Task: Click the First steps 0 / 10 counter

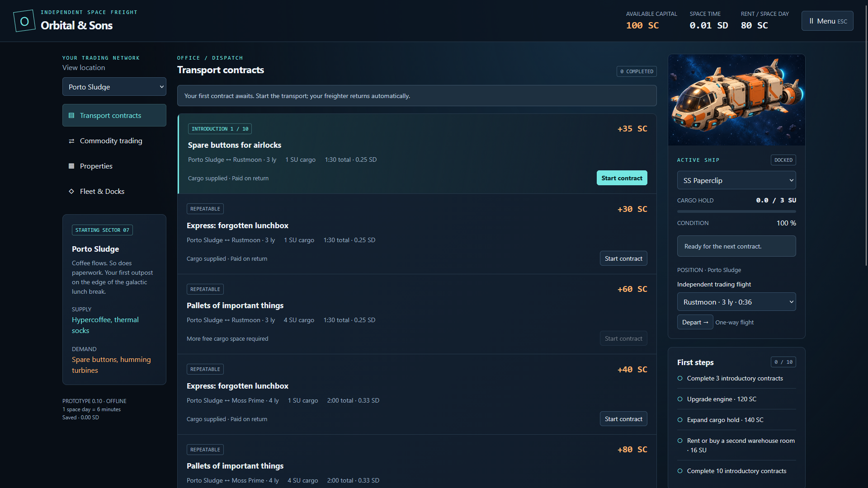Action: coord(783,362)
